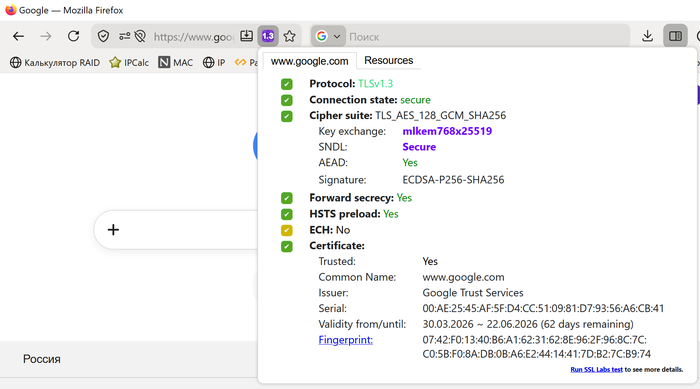Select the Google Trust Services issuer text
This screenshot has width=700, height=389.
473,293
